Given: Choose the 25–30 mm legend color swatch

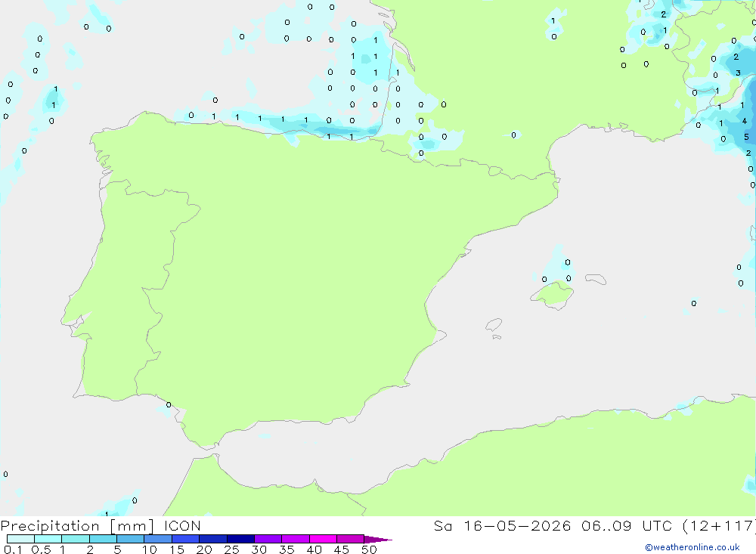Looking at the screenshot, I should [240, 539].
